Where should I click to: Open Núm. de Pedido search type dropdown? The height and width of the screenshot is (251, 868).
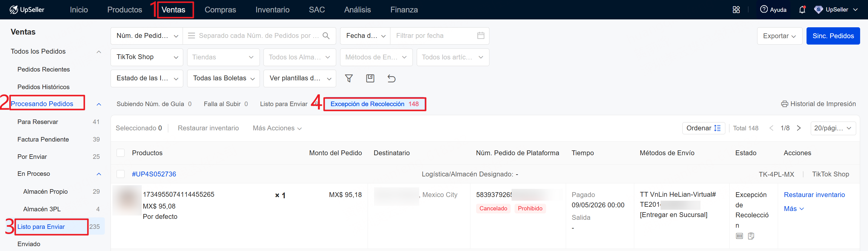tap(147, 36)
